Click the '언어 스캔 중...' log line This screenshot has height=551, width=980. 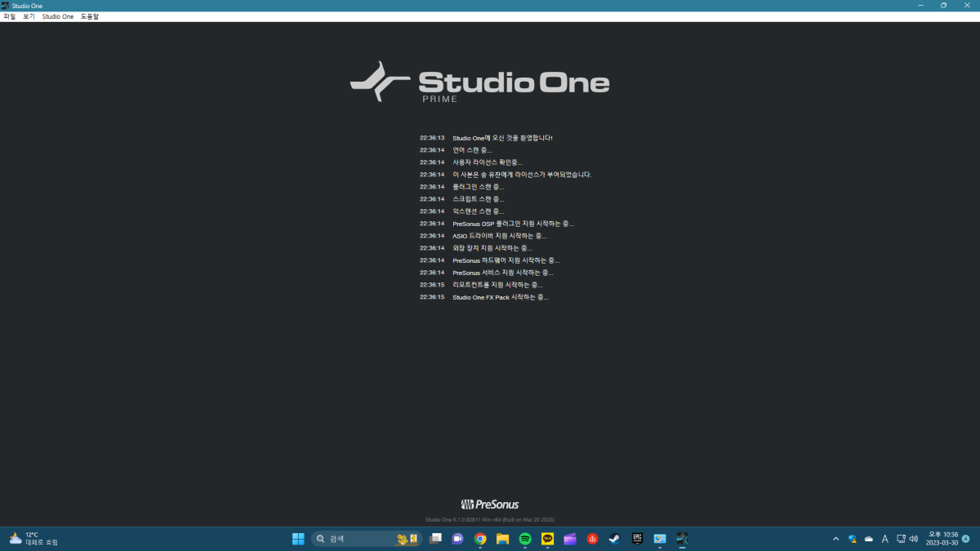coord(472,150)
